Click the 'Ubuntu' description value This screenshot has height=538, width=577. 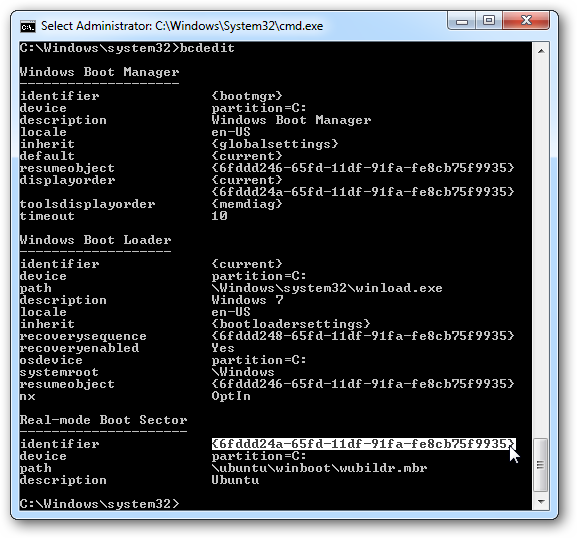click(235, 480)
